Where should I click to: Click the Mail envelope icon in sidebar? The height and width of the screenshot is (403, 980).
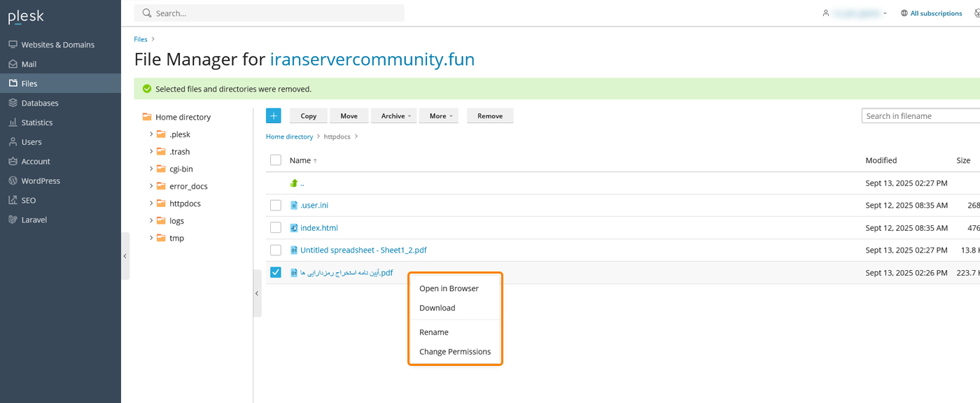pos(13,64)
